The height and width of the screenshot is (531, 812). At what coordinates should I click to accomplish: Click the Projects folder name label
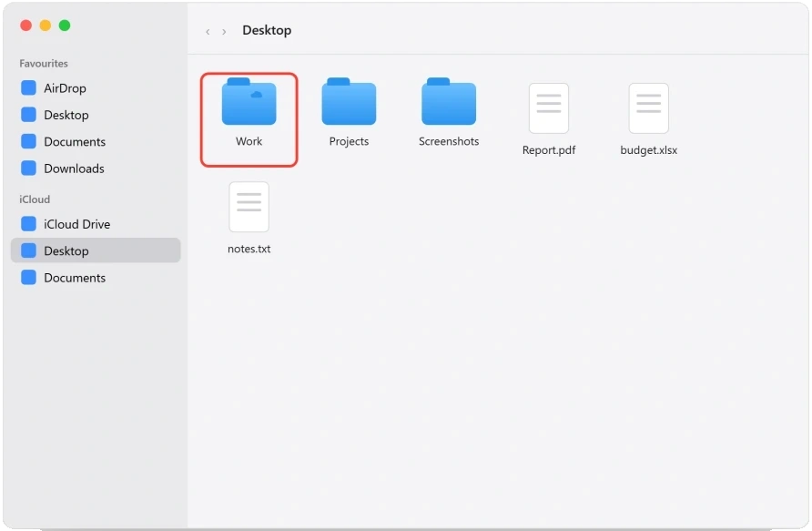point(349,141)
